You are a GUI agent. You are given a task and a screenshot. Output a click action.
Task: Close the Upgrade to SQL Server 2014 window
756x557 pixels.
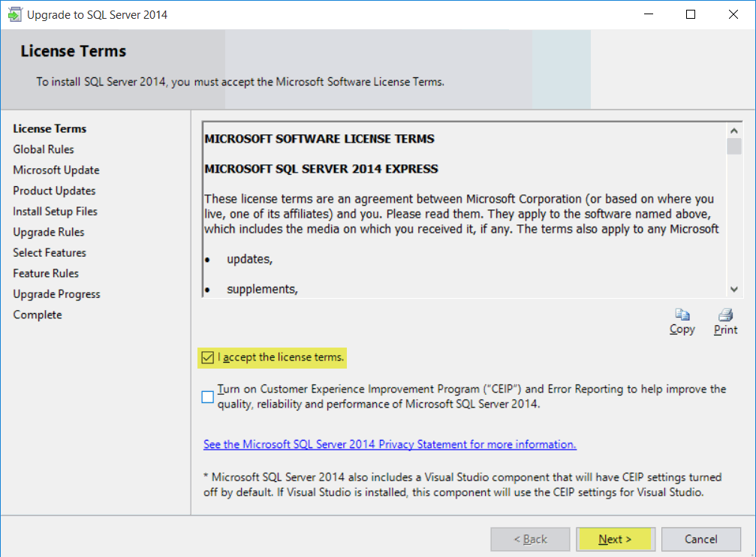tap(733, 14)
